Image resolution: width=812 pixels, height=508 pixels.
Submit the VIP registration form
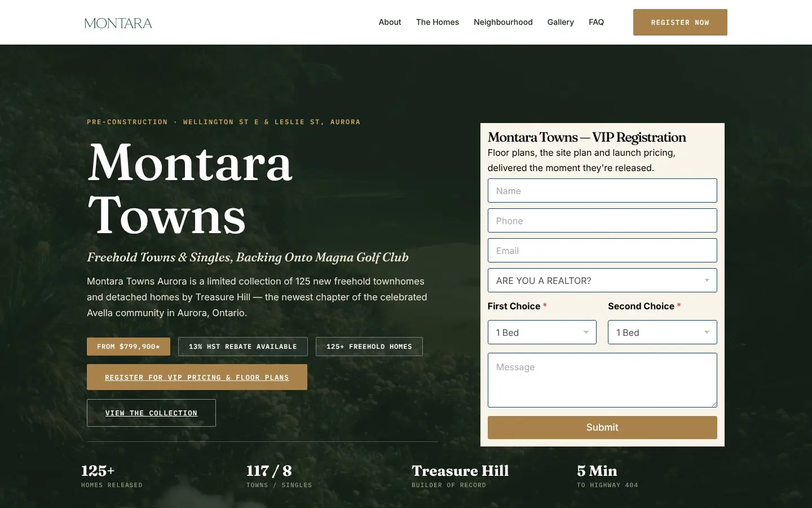tap(602, 427)
